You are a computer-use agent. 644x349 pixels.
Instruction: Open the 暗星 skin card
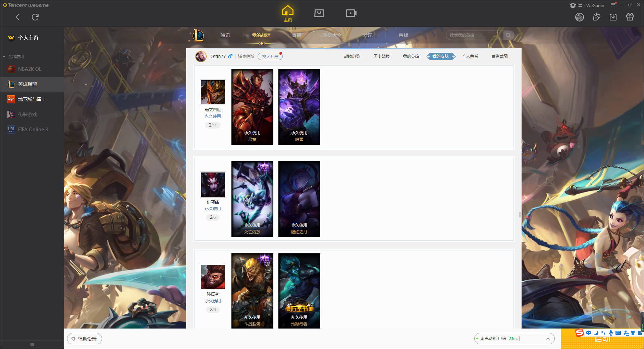[x=299, y=107]
